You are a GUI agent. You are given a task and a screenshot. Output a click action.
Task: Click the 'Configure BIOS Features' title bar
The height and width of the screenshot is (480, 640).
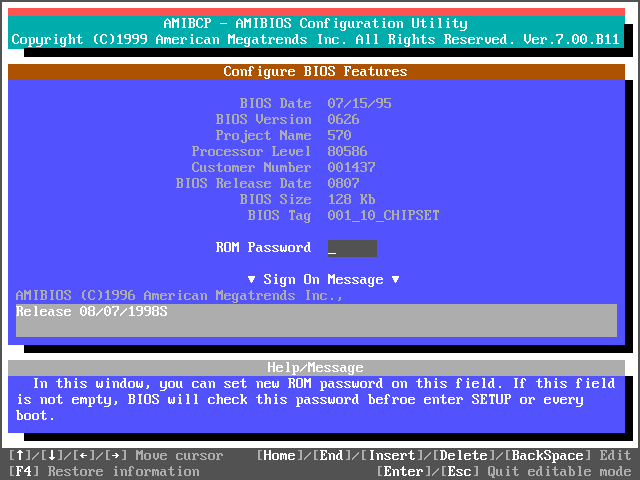pyautogui.click(x=316, y=72)
